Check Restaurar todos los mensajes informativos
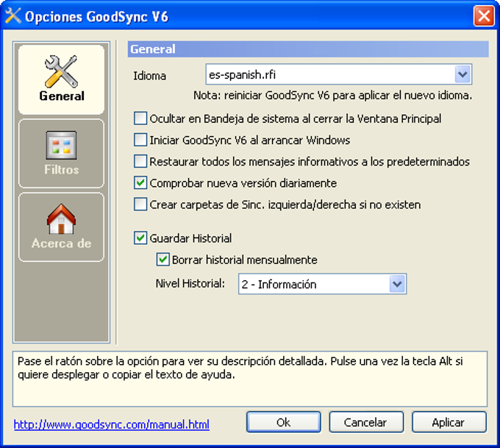Screen dimensions: 500x448 click(x=140, y=161)
